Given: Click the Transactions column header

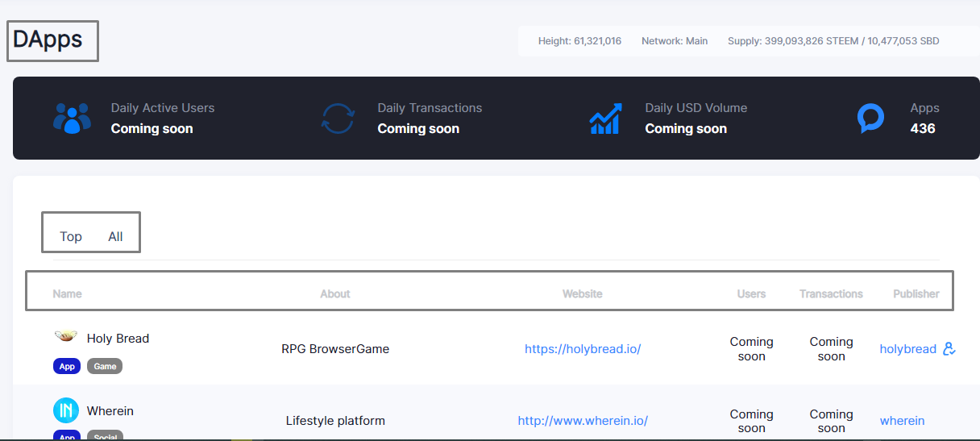Looking at the screenshot, I should (831, 294).
